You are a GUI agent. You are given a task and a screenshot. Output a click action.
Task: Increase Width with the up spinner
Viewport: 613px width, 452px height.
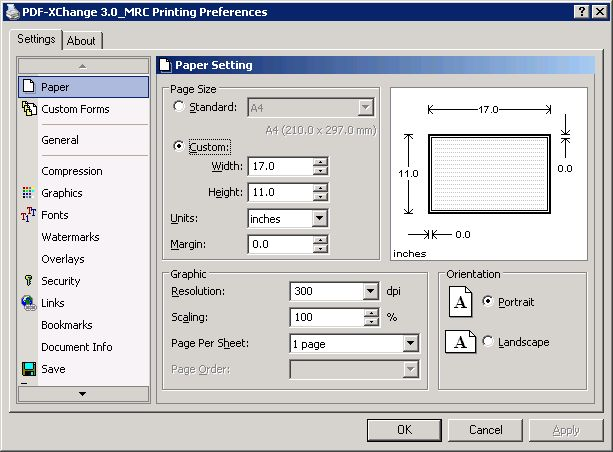pyautogui.click(x=320, y=161)
